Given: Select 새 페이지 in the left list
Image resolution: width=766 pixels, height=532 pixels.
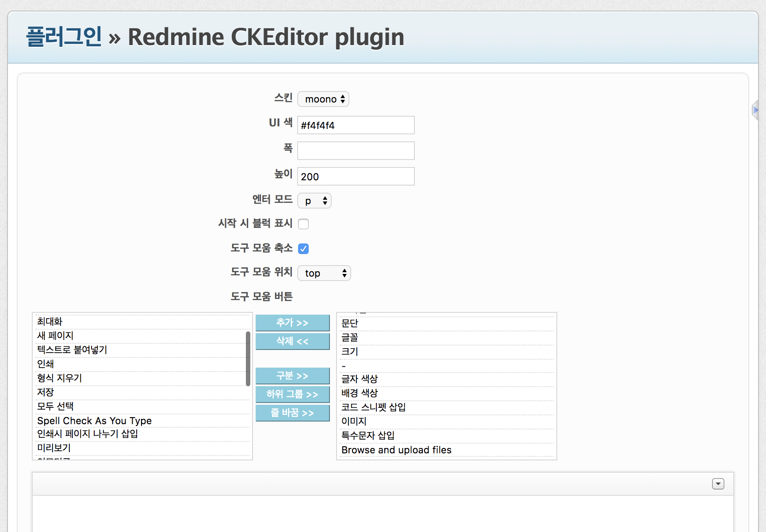Looking at the screenshot, I should [142, 336].
